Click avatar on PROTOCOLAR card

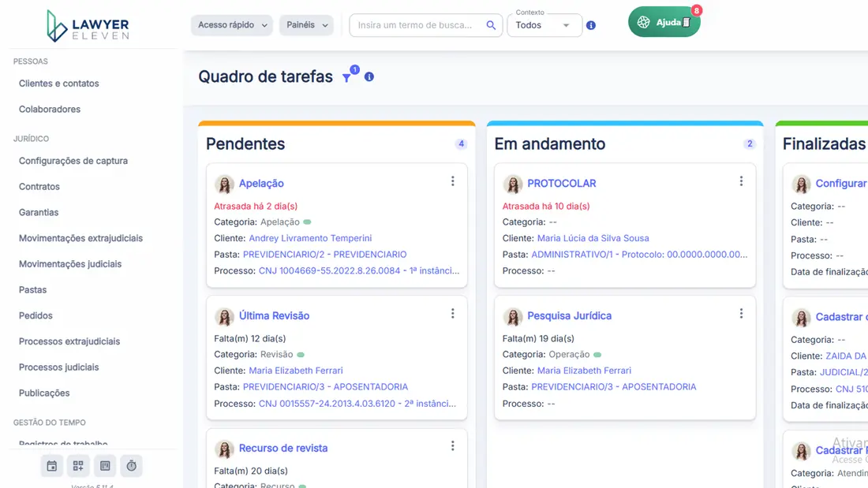click(513, 184)
